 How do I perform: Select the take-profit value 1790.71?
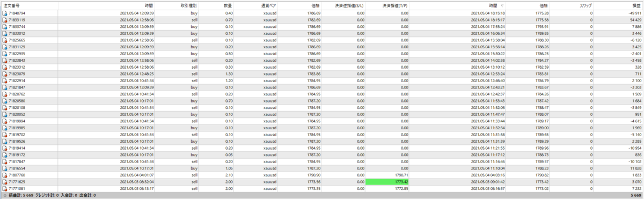click(x=402, y=175)
